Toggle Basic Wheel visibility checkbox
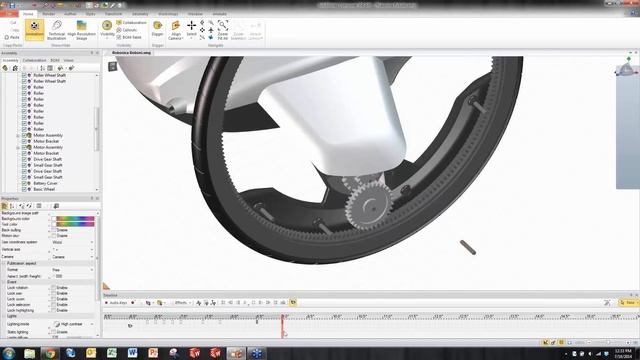 [x=24, y=189]
